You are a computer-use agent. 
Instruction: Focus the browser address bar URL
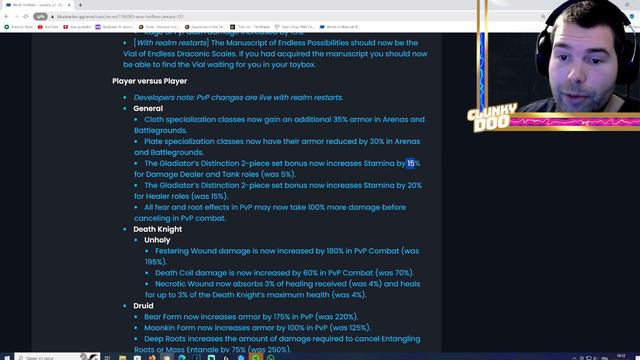tap(120, 17)
